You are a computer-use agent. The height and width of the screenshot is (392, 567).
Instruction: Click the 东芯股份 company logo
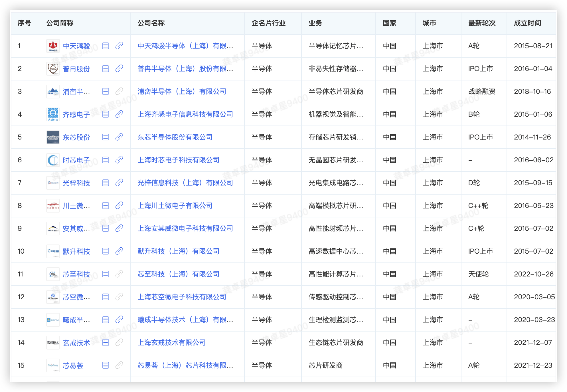point(53,137)
